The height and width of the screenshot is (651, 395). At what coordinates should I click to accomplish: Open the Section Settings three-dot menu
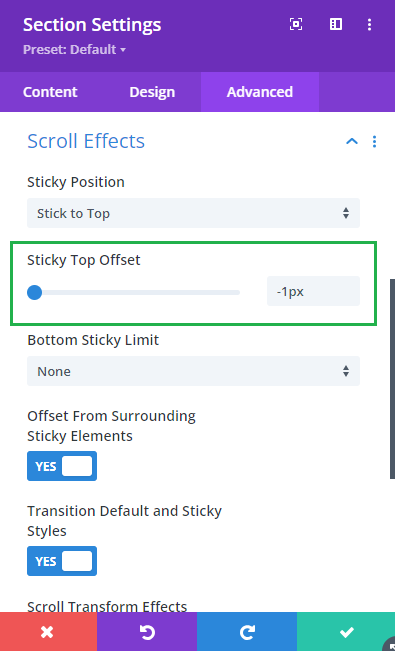coord(369,24)
